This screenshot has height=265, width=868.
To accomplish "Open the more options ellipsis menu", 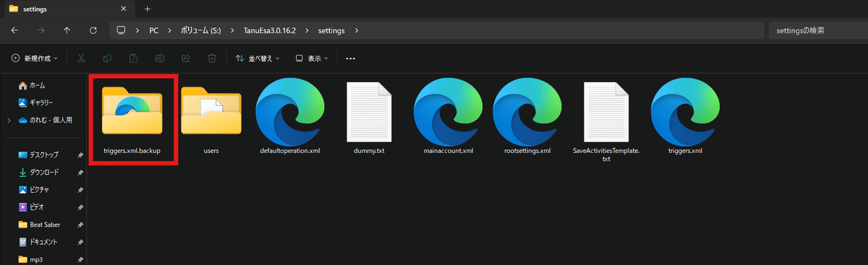I will tap(351, 58).
